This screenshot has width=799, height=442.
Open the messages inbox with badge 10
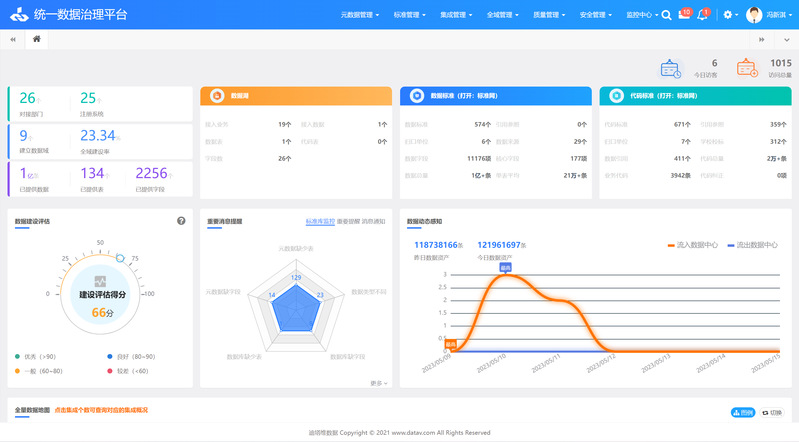tap(684, 15)
